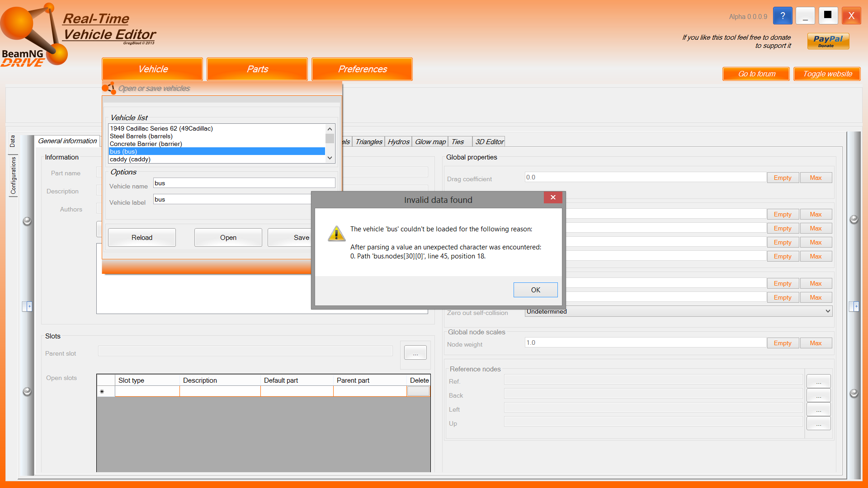Close the Invalid data found dialog
The width and height of the screenshot is (868, 488).
point(553,197)
